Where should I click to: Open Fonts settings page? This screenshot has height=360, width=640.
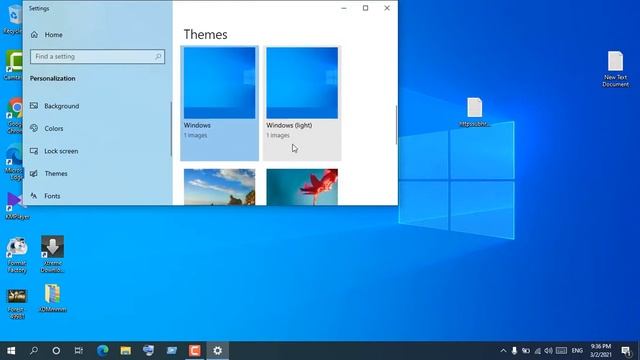point(45,196)
